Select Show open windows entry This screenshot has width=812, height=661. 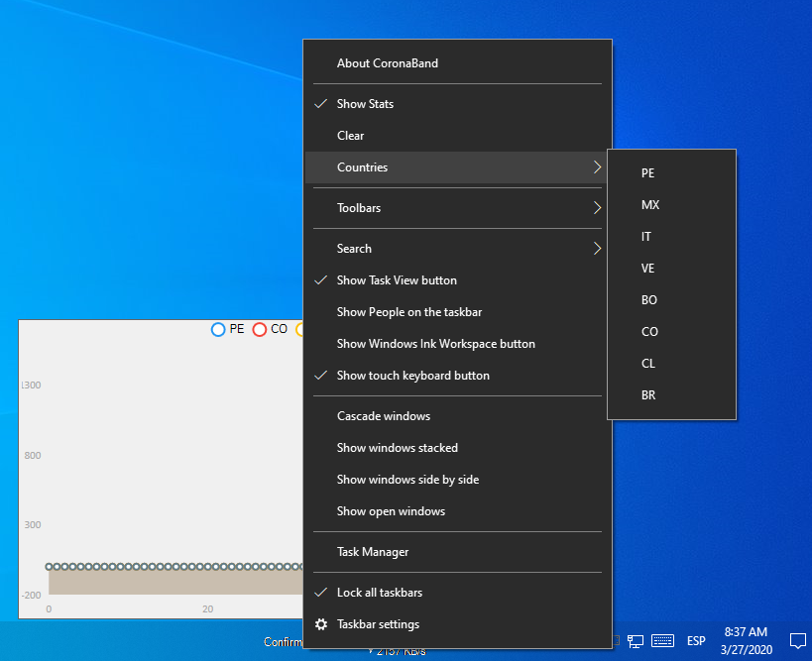coord(457,511)
